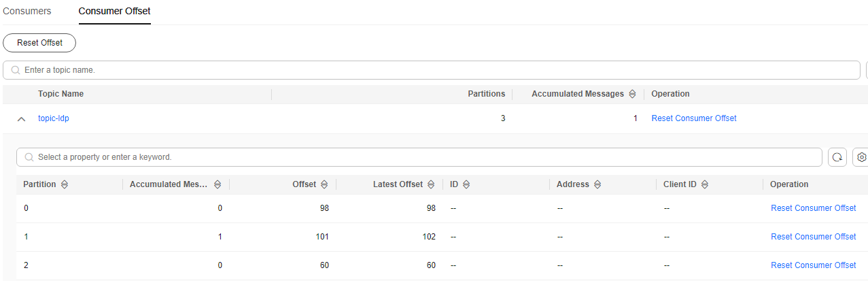Sort by the Latest Offset column icon

click(431, 184)
